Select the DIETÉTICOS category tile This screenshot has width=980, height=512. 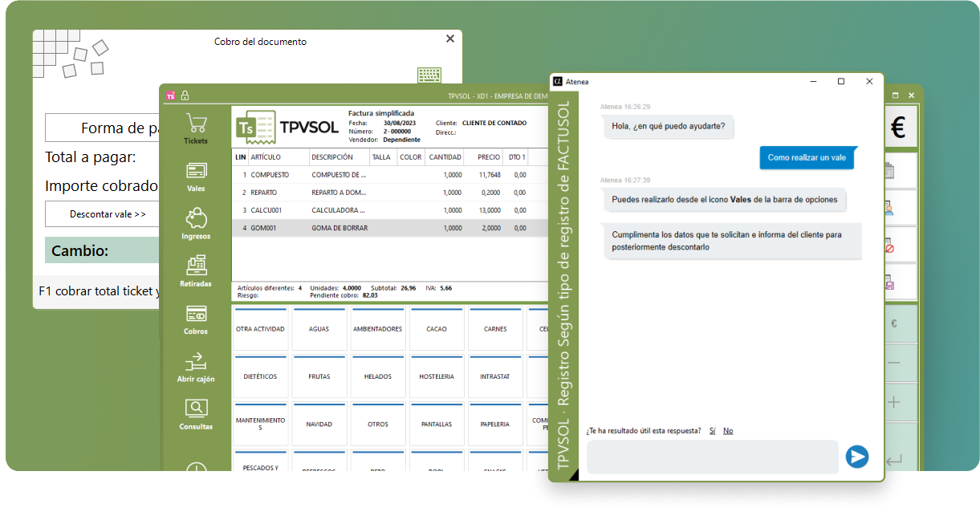coord(260,376)
